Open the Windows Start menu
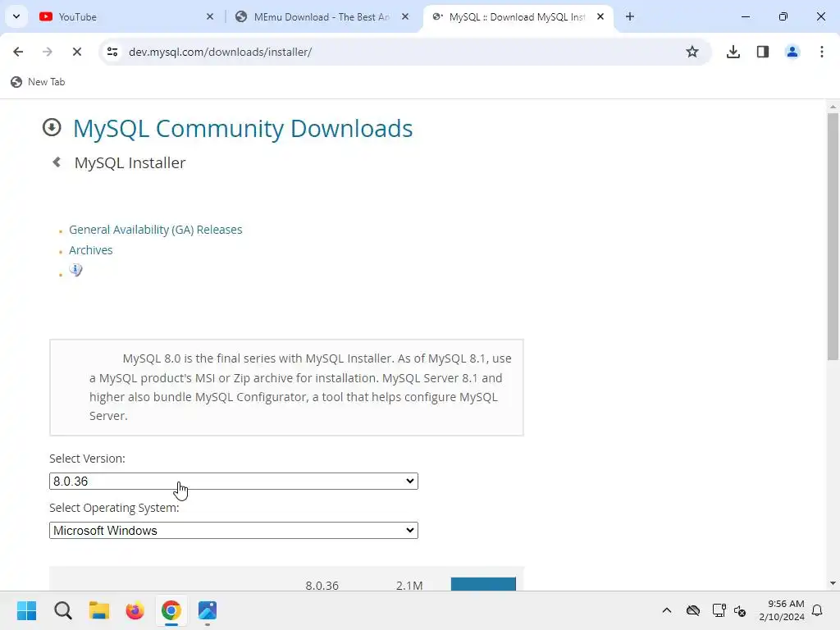This screenshot has width=840, height=630. pyautogui.click(x=26, y=610)
